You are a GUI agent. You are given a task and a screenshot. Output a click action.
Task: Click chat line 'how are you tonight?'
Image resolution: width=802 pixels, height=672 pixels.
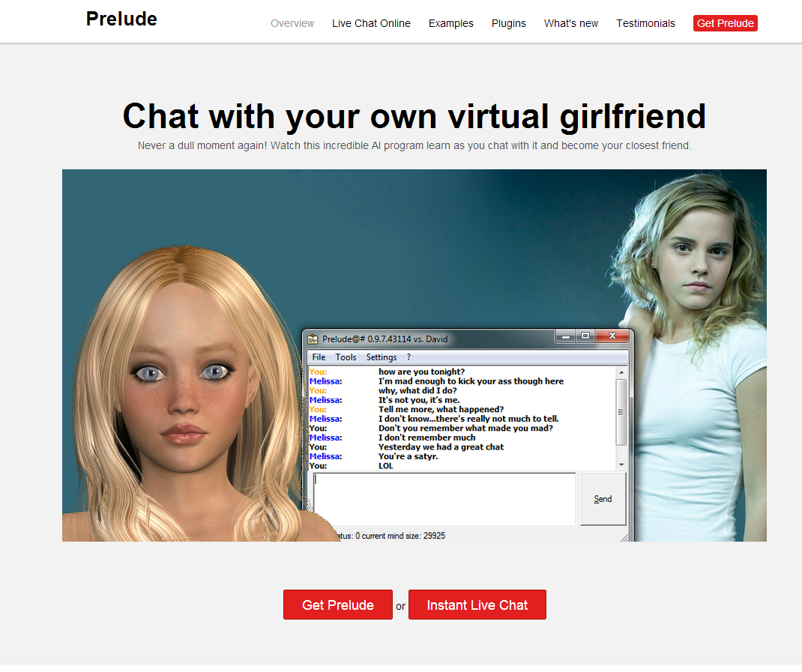click(x=421, y=372)
